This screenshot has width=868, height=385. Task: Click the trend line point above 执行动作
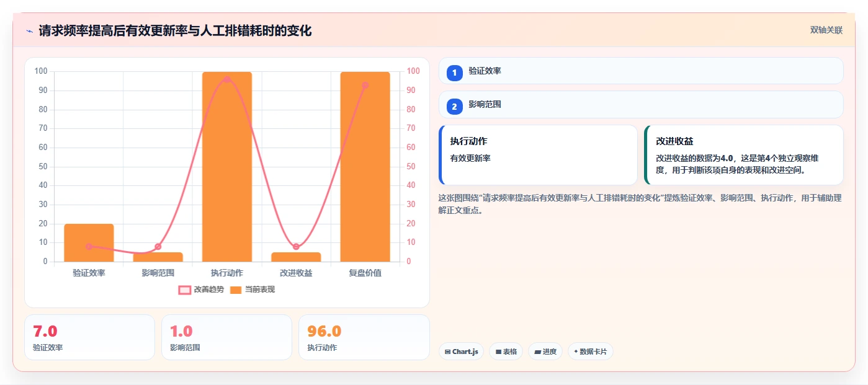click(x=227, y=79)
